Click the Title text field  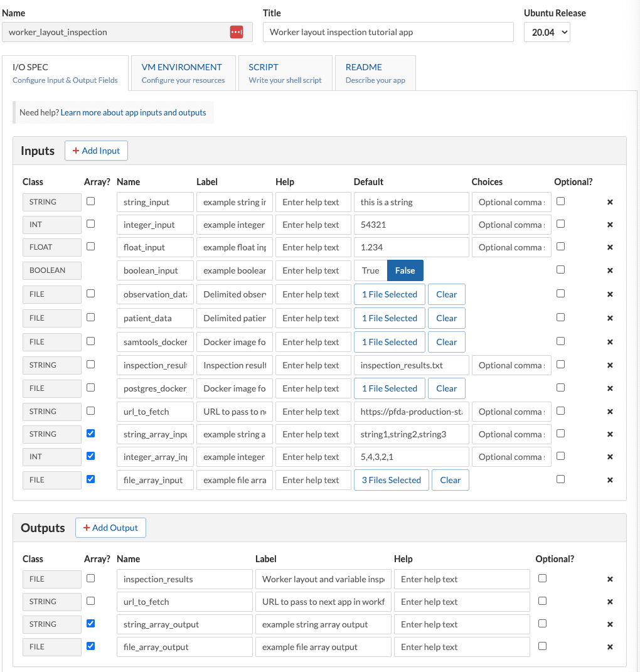click(x=388, y=32)
